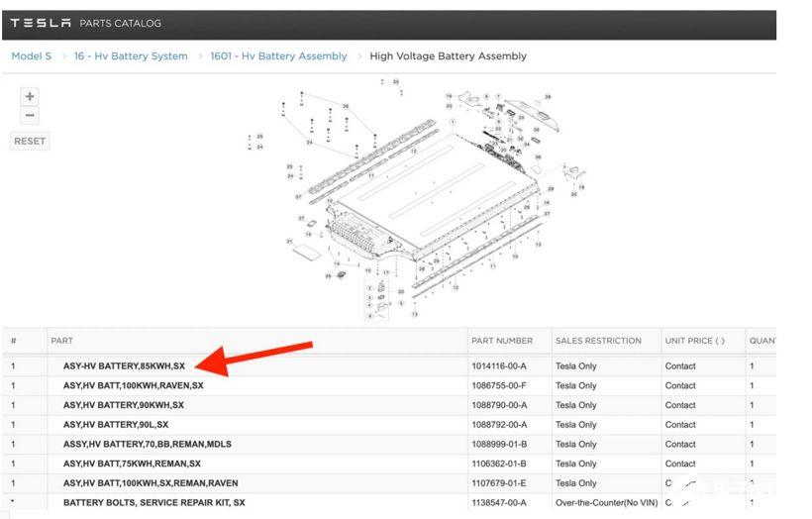Screen dimensions: 812x519
Task: Open the Model S breadcrumb link
Action: click(x=32, y=55)
